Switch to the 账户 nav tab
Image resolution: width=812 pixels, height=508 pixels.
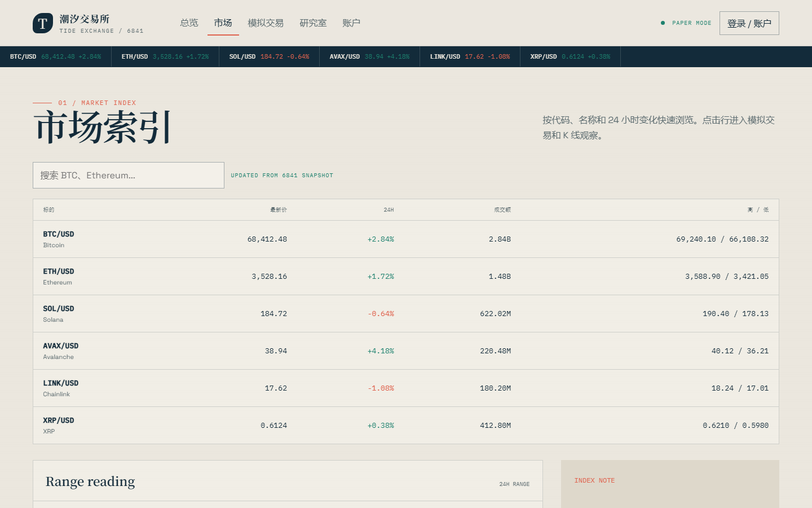click(x=351, y=23)
